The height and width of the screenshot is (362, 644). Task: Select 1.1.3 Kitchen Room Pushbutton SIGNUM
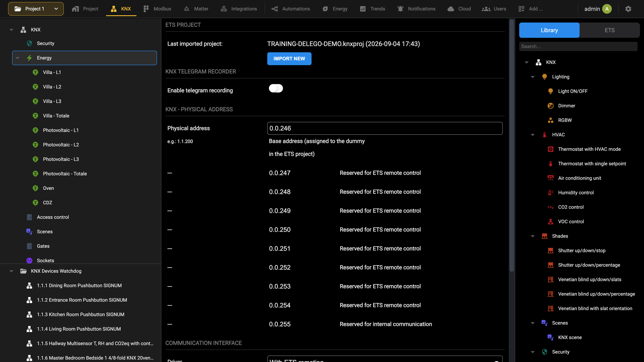(80, 315)
